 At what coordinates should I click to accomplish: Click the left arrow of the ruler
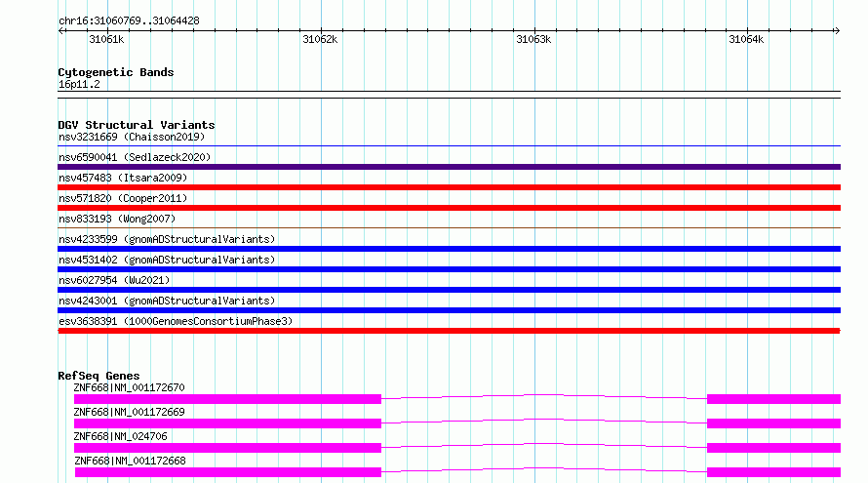click(61, 30)
